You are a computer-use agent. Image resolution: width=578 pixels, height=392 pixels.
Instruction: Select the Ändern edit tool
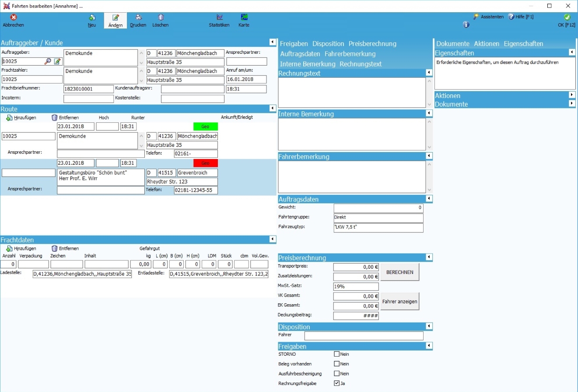[116, 21]
